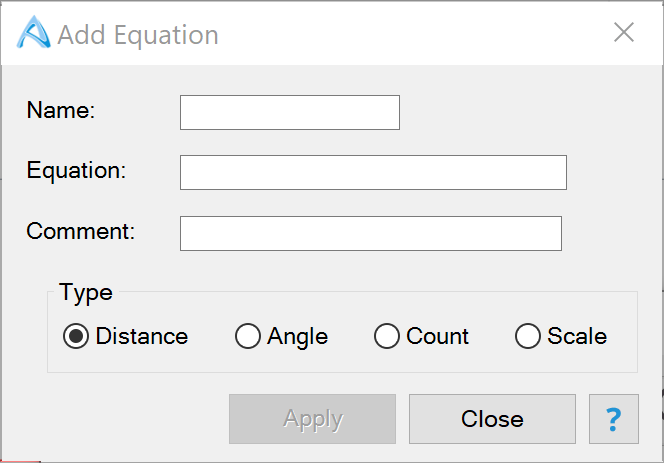
Task: Enable the Scale radio button
Action: (527, 337)
